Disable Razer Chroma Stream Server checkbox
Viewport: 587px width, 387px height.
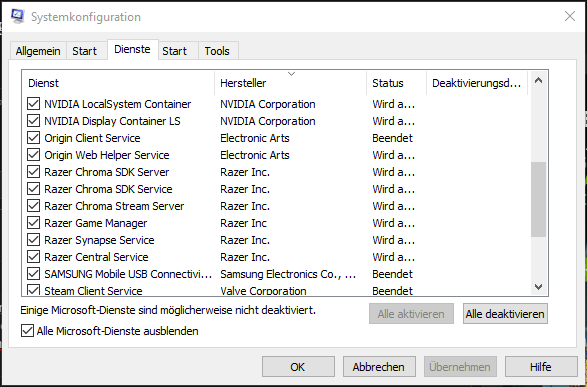(33, 206)
